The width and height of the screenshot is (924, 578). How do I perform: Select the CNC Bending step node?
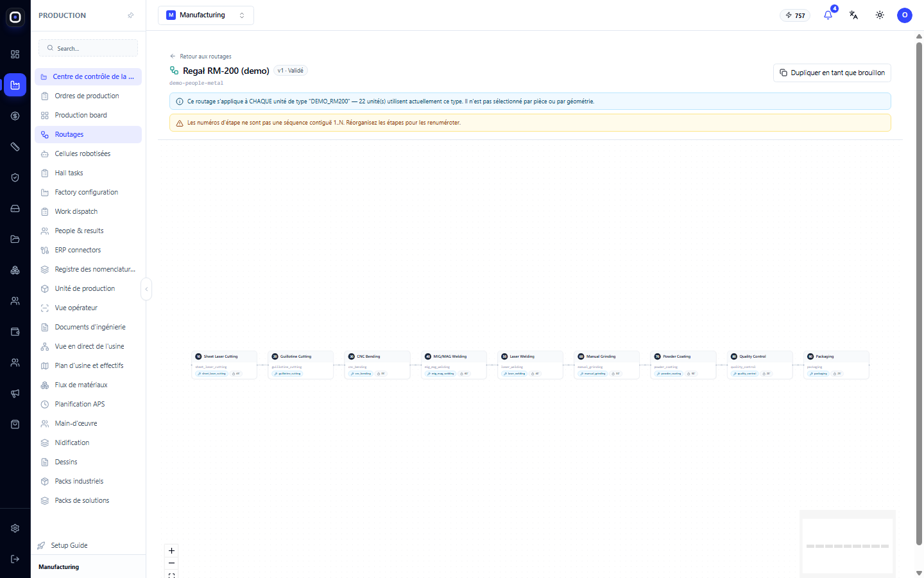tap(377, 365)
